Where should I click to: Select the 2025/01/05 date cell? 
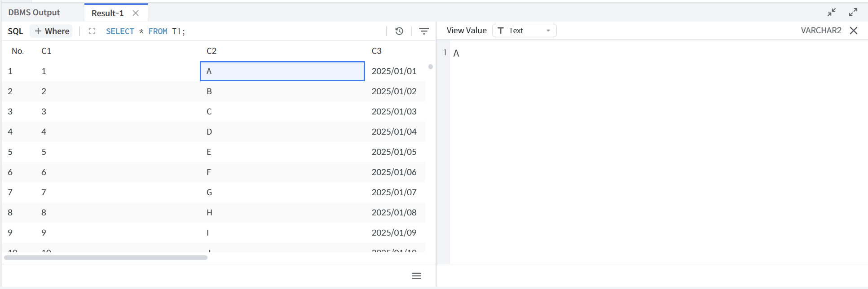[x=394, y=152]
